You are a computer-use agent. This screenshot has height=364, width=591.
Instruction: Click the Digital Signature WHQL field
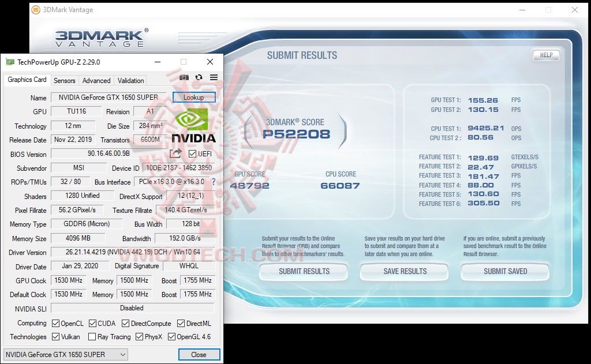(189, 266)
